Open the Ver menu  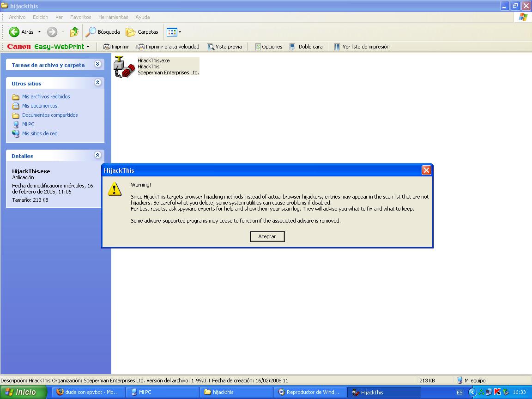[59, 17]
